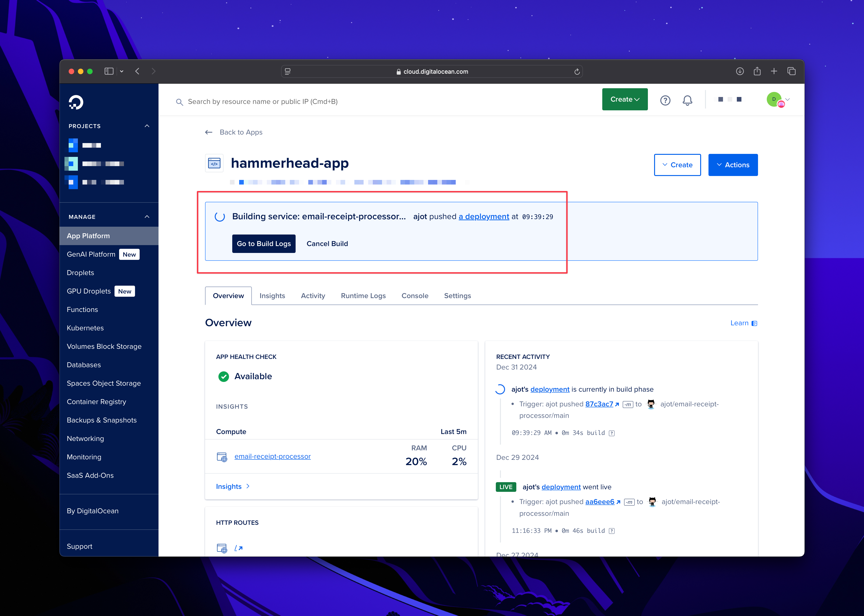
Task: Open the 'a deployment' link in banner
Action: [x=484, y=217]
